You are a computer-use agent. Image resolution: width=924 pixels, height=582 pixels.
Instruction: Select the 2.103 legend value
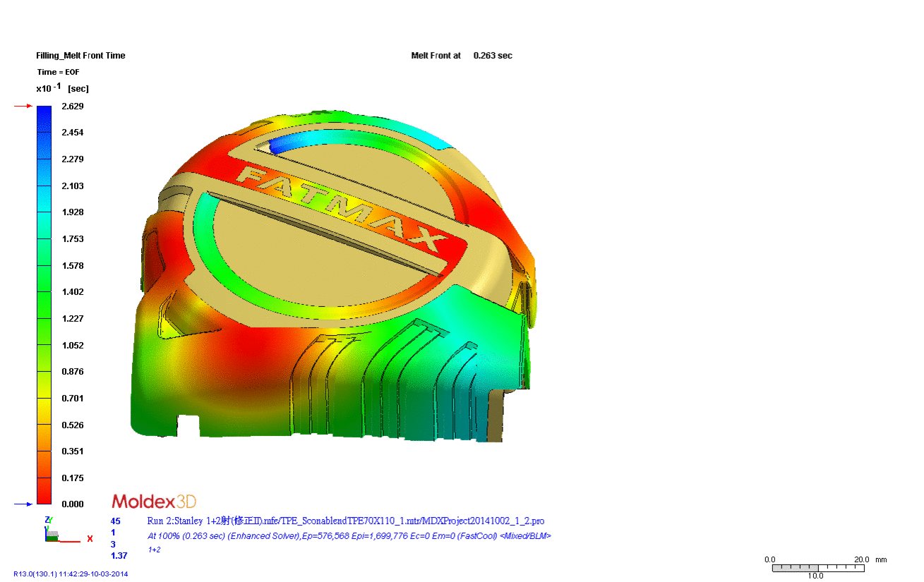click(73, 186)
